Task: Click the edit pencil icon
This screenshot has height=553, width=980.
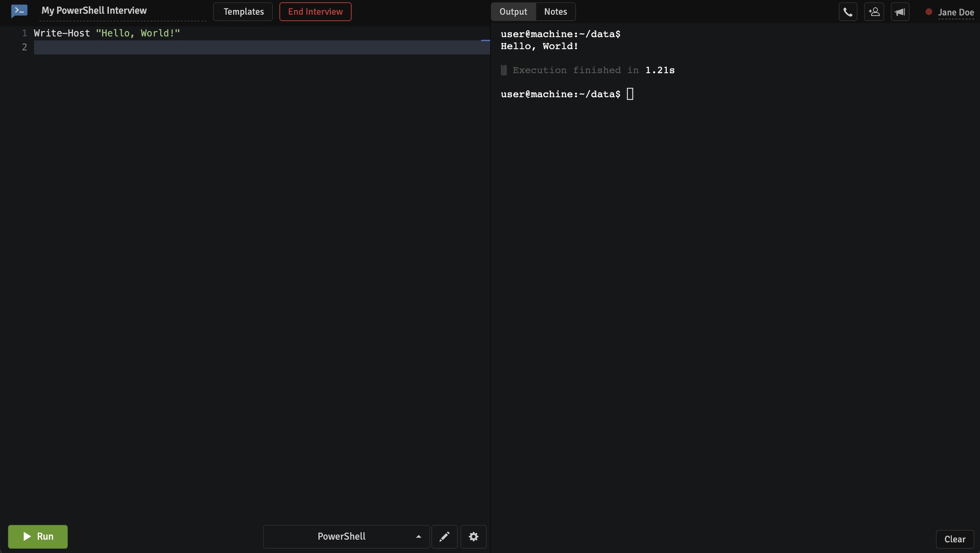Action: click(444, 536)
